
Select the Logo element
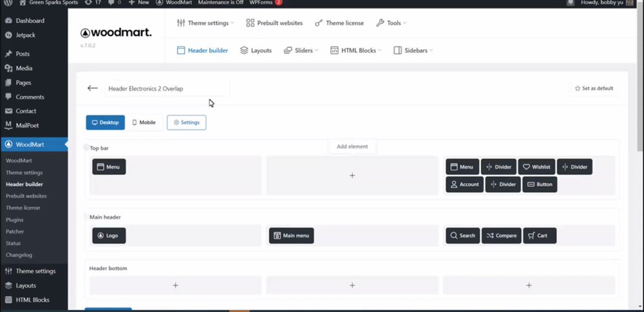tap(109, 235)
